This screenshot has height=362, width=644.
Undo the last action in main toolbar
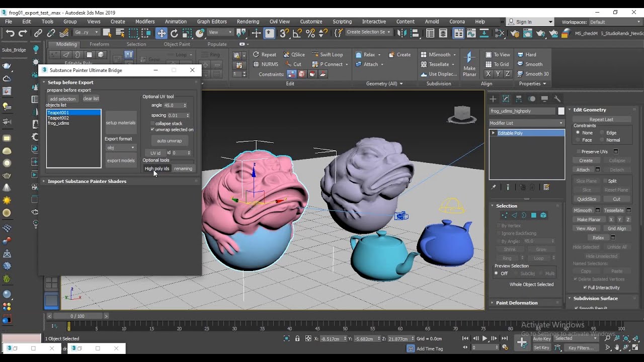[10, 33]
